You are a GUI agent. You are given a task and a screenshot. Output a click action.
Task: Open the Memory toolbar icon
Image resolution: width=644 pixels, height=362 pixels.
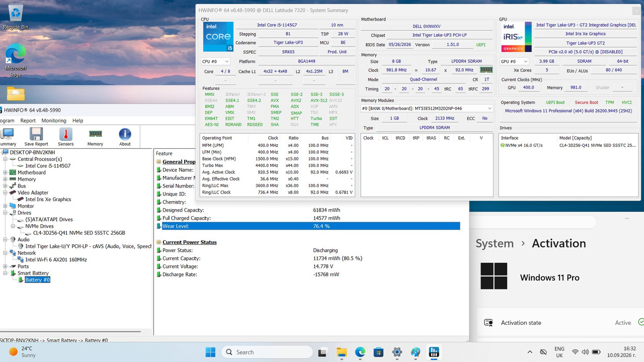click(x=95, y=137)
